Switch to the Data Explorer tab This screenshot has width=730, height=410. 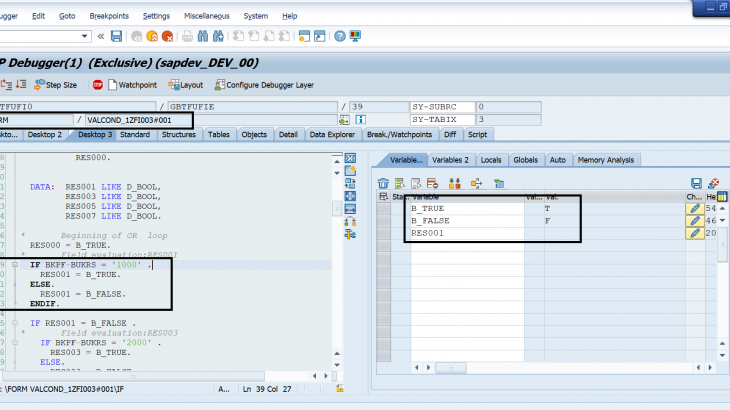332,134
